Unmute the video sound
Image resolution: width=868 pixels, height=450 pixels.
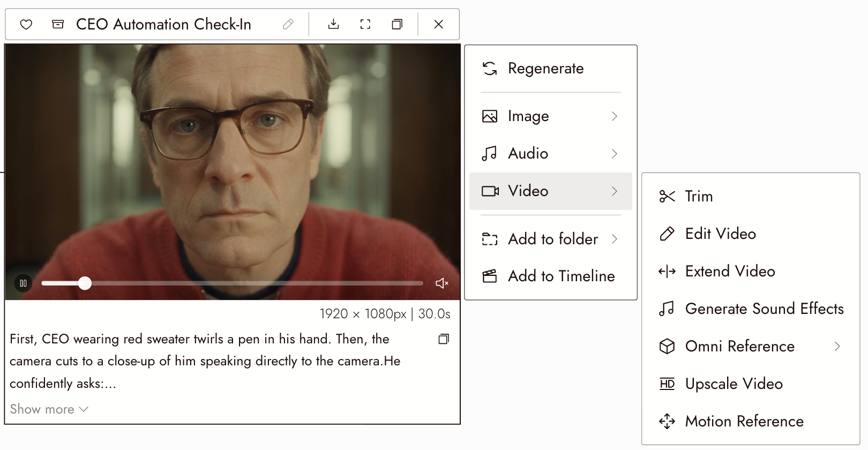[x=442, y=283]
